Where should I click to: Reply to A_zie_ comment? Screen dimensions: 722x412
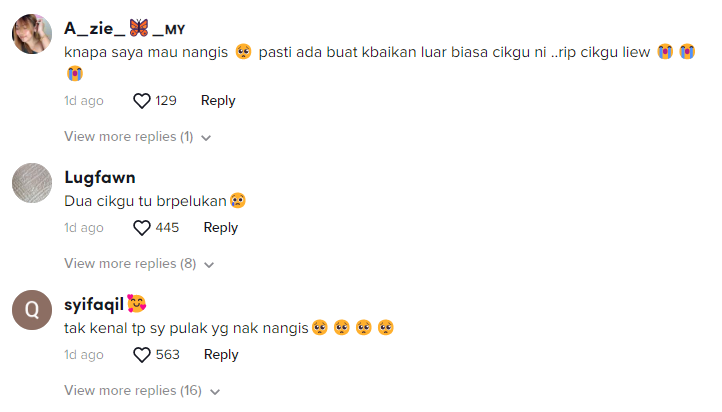point(218,101)
